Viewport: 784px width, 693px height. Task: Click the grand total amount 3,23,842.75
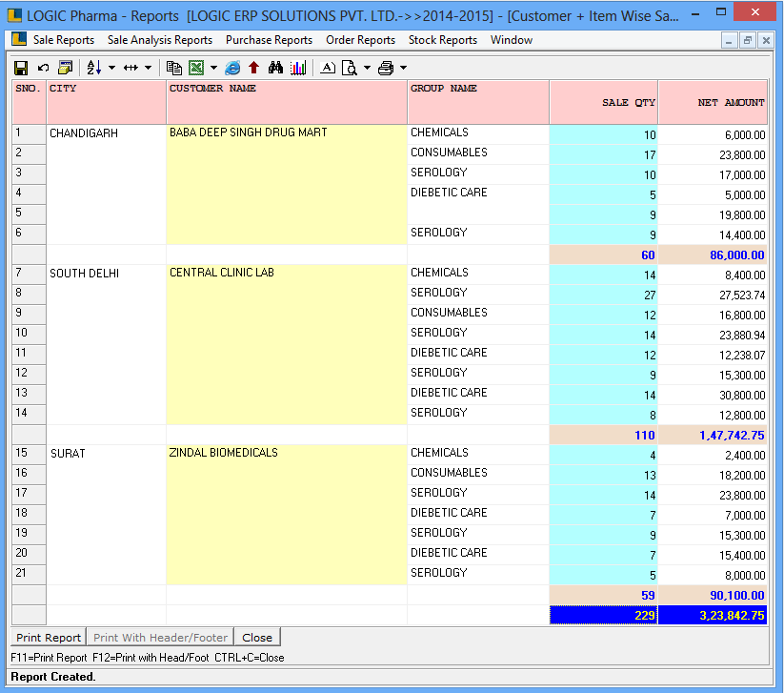click(x=713, y=615)
